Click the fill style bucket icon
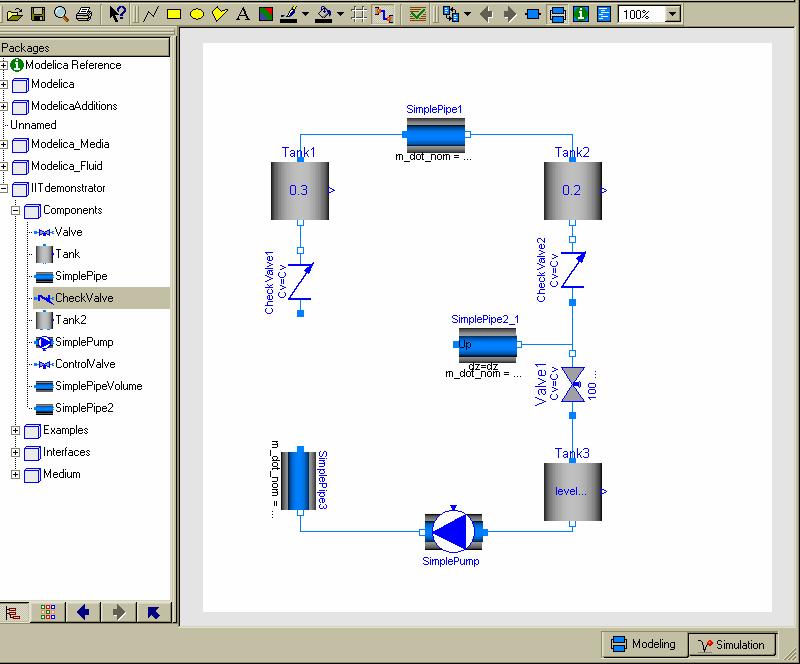 pos(324,14)
